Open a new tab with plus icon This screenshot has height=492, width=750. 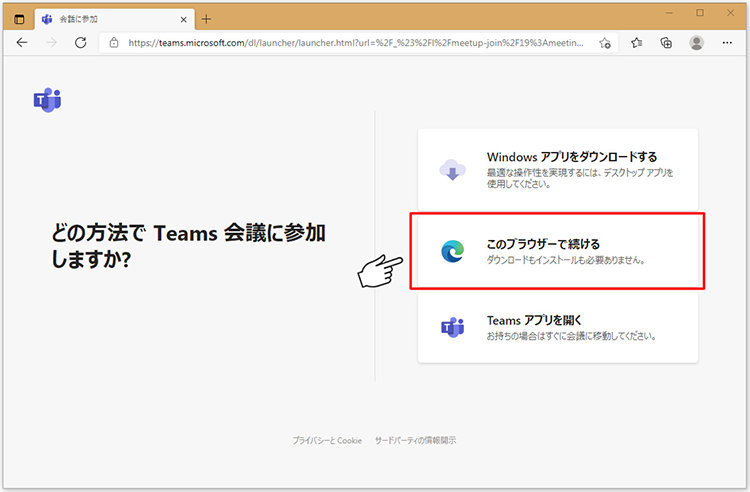tap(206, 19)
